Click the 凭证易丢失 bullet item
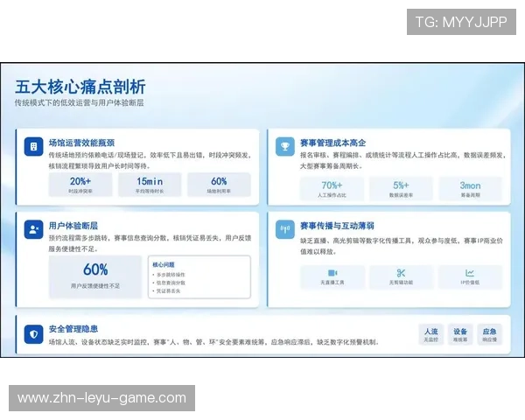 (166, 291)
